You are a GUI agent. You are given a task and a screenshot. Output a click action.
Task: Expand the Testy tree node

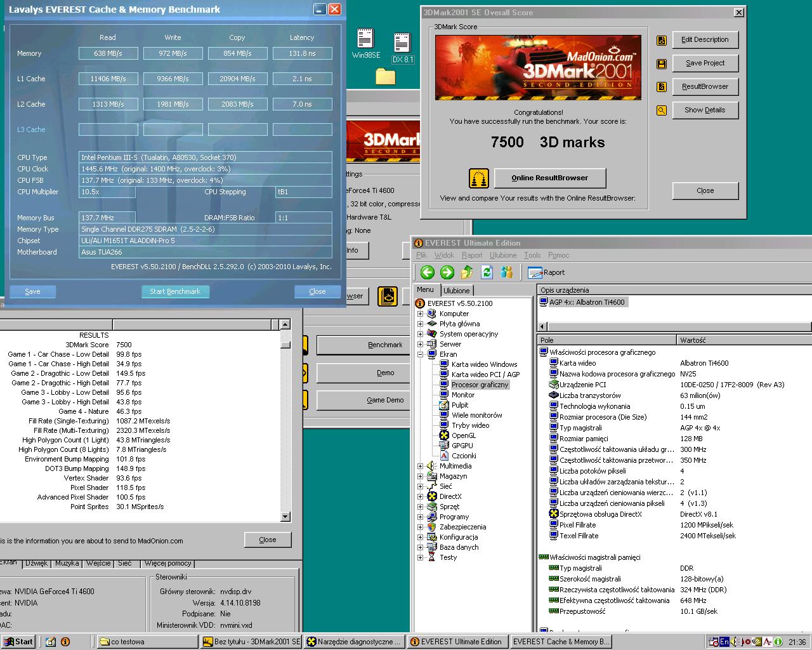point(420,557)
